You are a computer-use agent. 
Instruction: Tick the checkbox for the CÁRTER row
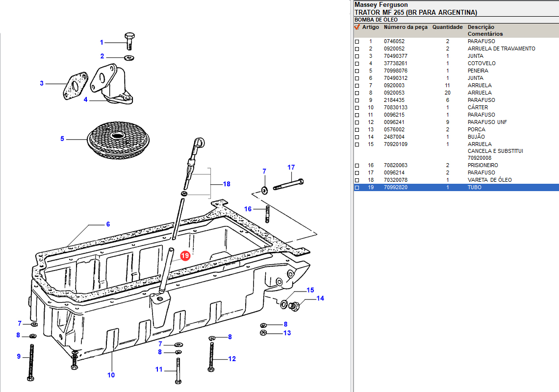[x=357, y=108]
